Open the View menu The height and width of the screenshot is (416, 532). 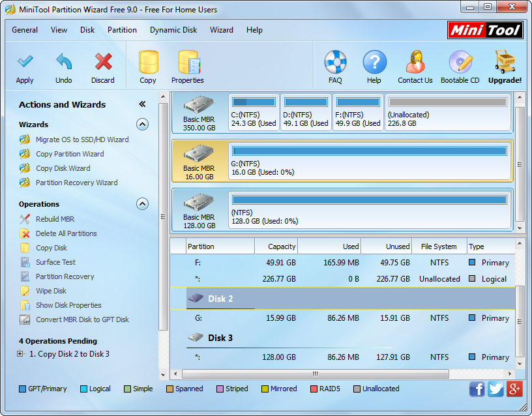coord(59,30)
